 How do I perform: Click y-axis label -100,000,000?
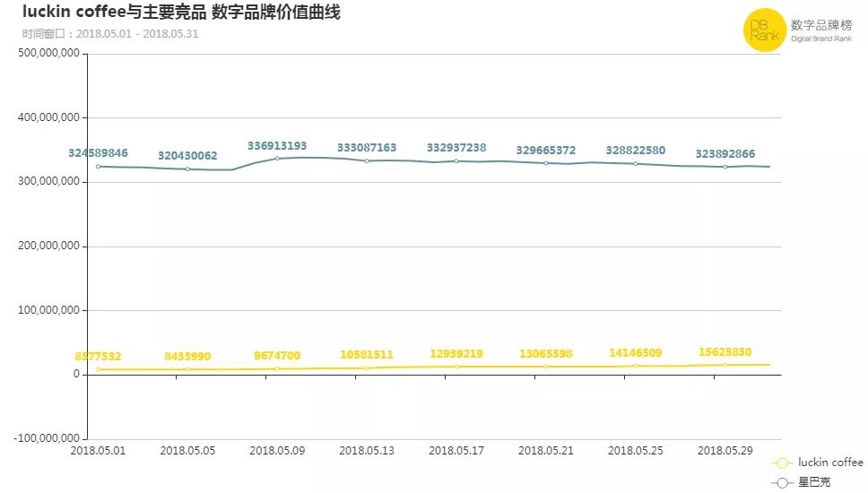point(47,438)
